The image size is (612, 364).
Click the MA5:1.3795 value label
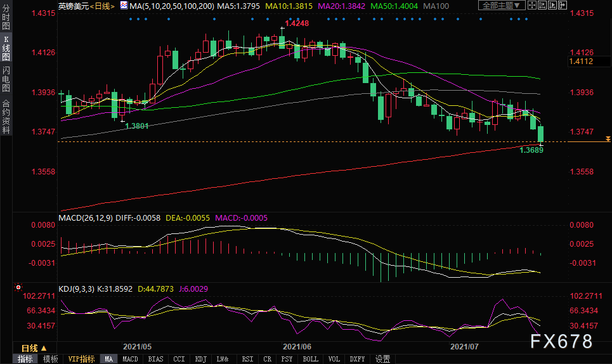click(238, 6)
